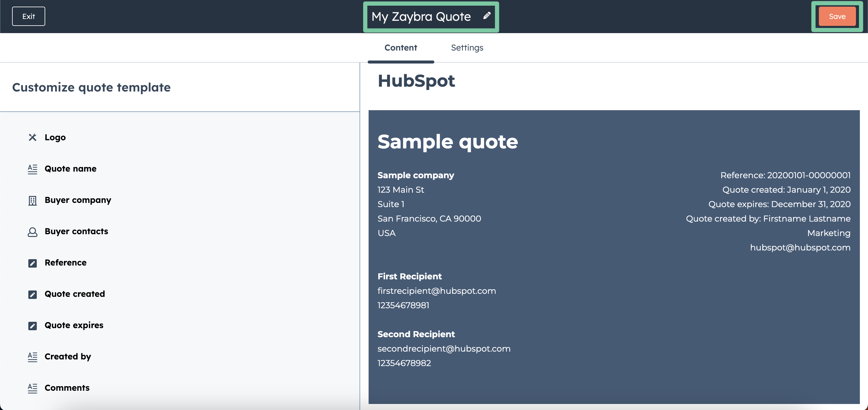The image size is (868, 410).
Task: Click the Quote expires edit icon
Action: click(32, 325)
